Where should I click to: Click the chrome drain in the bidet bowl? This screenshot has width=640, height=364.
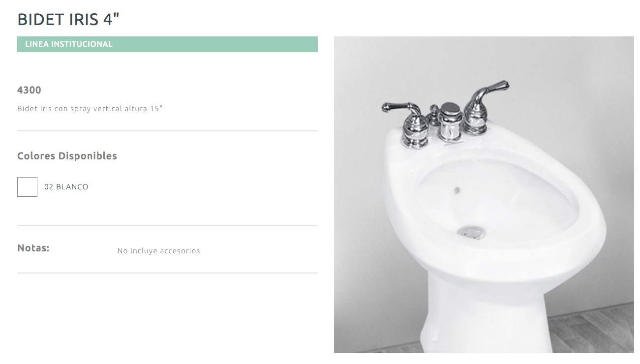click(x=470, y=232)
